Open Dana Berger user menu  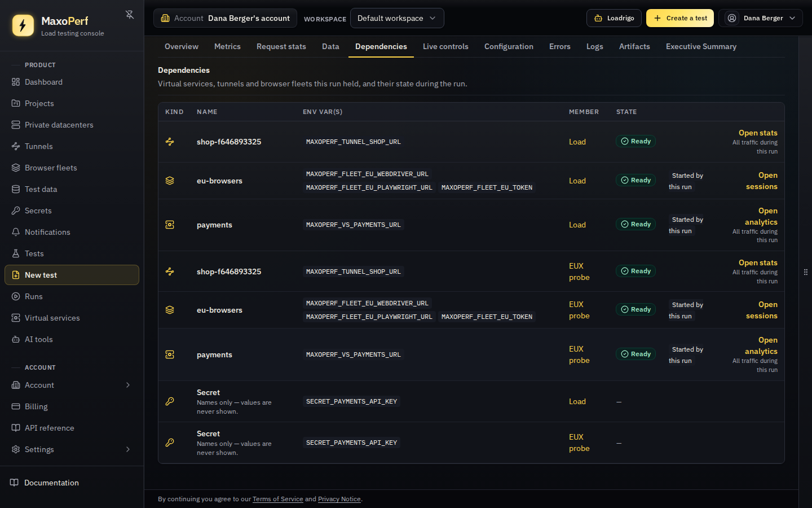[761, 18]
